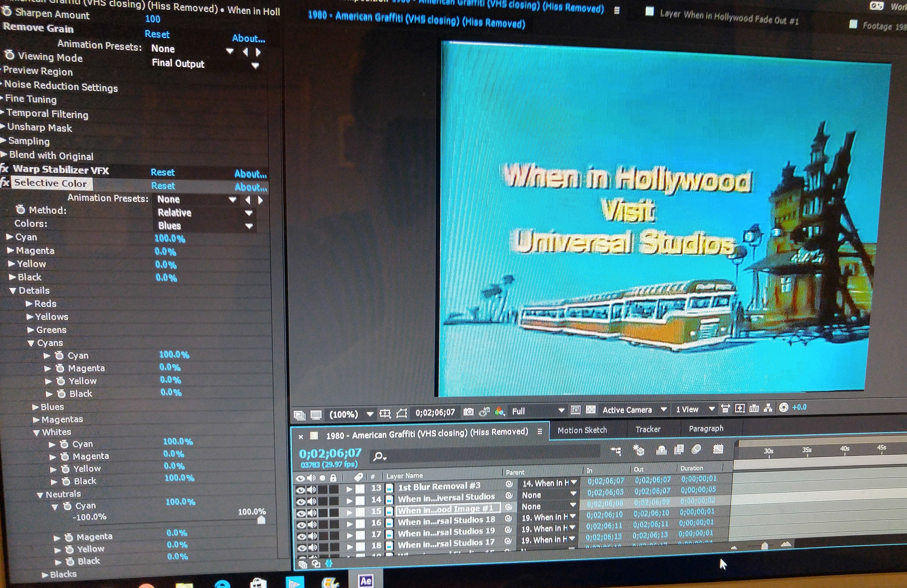Click the timeline zoom slider handle

tap(764, 546)
